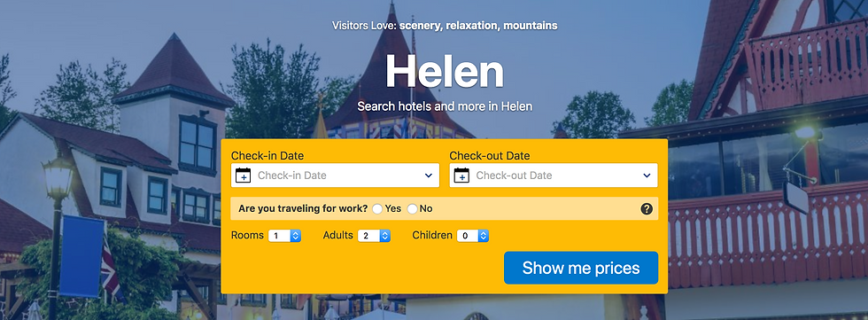
Task: Select No for traveling for work
Action: [412, 208]
